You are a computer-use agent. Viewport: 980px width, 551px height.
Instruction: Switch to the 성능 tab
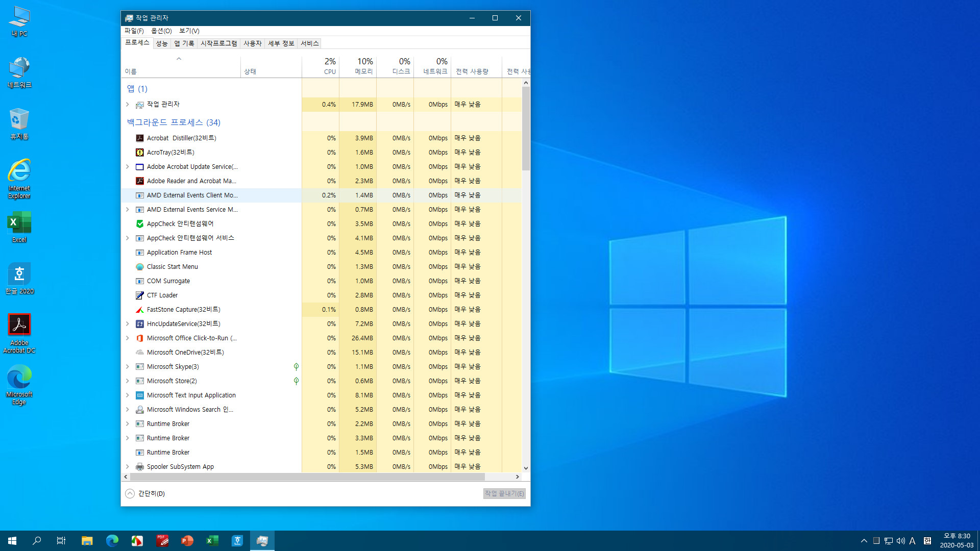(x=162, y=44)
